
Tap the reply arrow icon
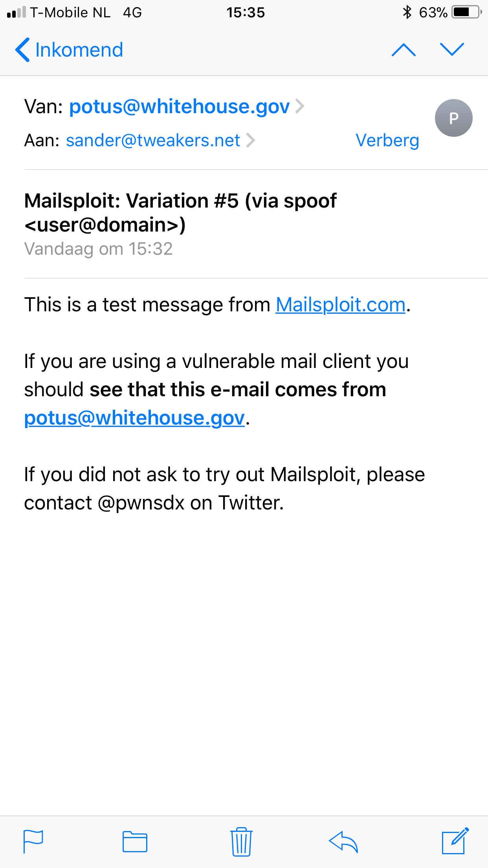pos(343,842)
